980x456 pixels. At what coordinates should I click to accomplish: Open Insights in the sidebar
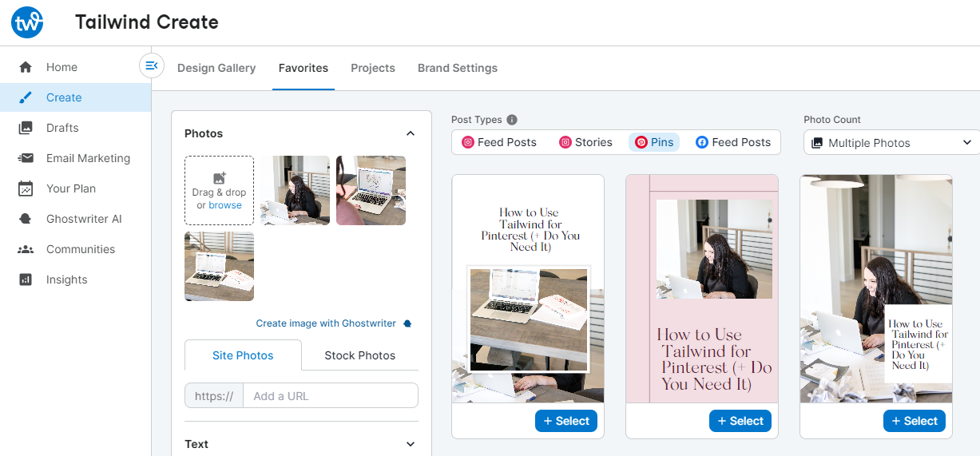point(75,280)
